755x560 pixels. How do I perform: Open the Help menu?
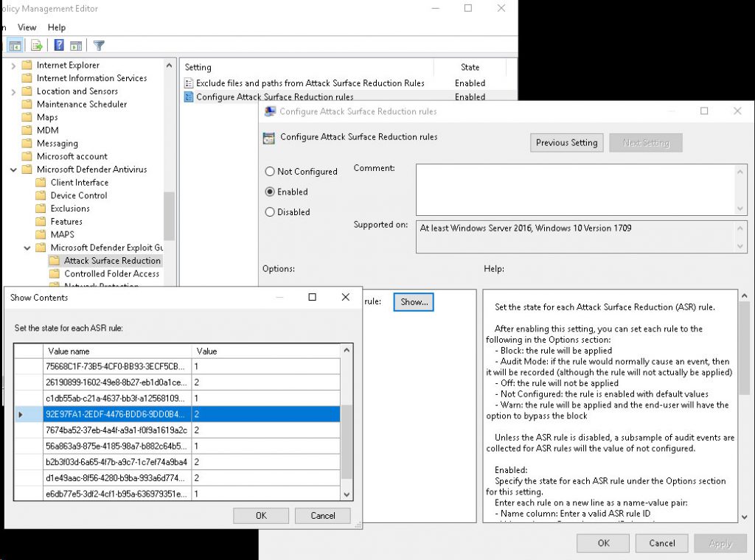(56, 27)
